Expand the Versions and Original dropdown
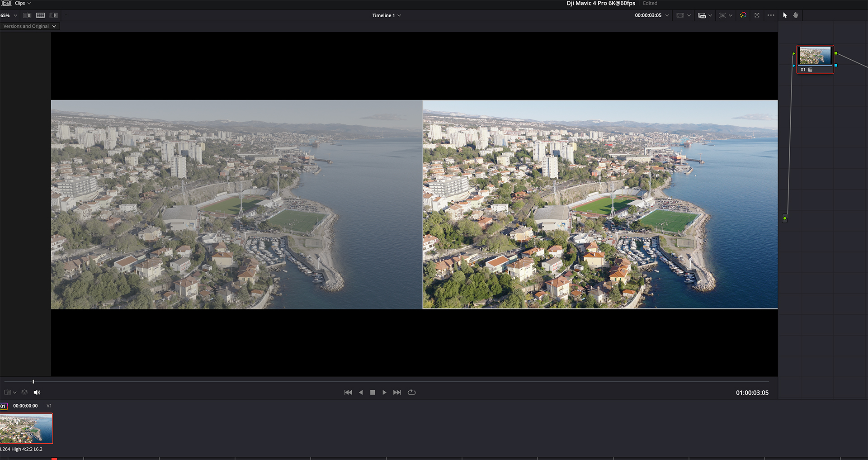 coord(30,26)
